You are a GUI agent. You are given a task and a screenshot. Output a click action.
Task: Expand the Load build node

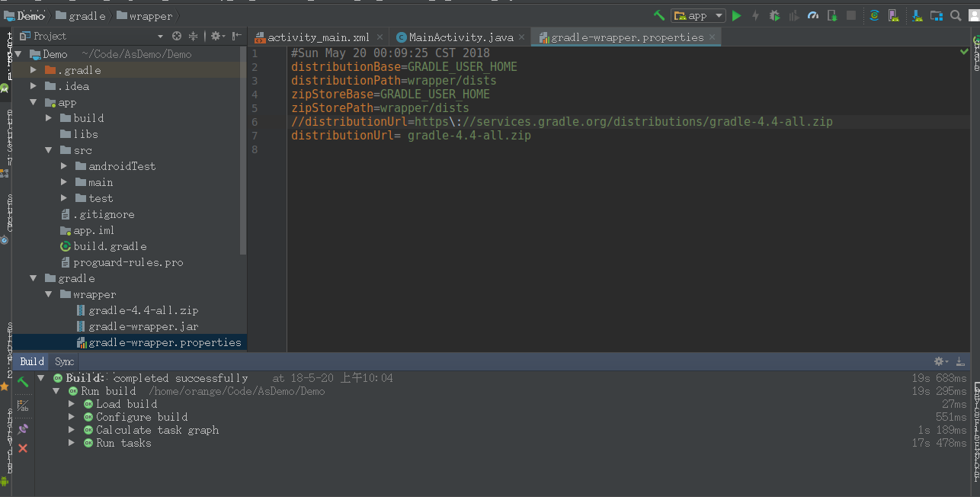pyautogui.click(x=72, y=404)
